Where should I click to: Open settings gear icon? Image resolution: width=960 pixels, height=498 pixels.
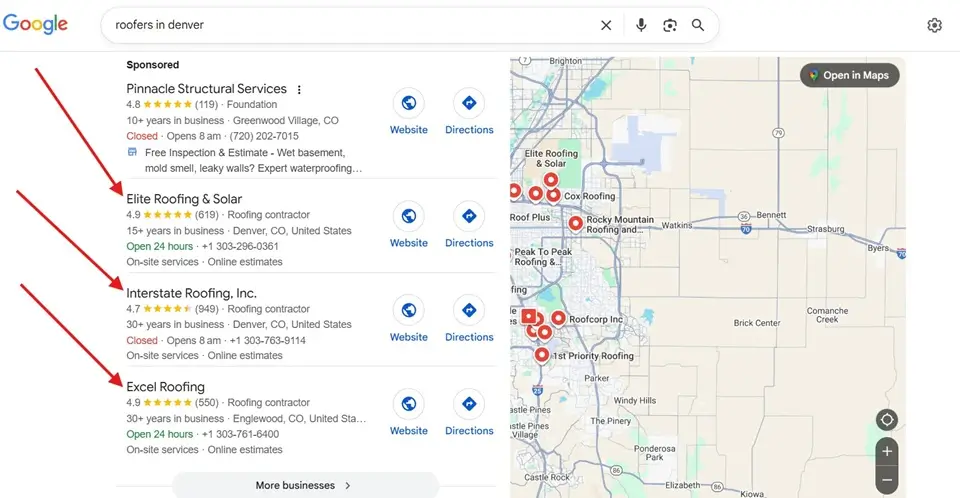coord(934,25)
